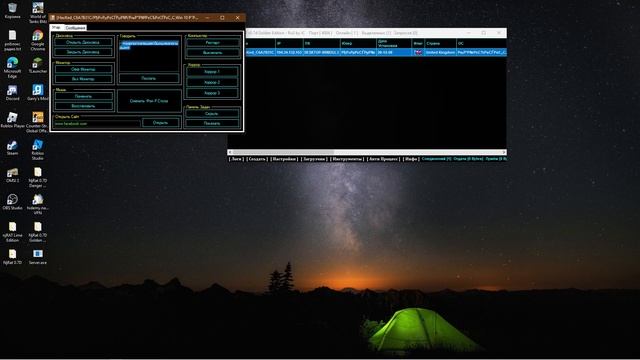Image resolution: width=640 pixels, height=360 pixels.
Task: Open the [Настройки] menu item
Action: pyautogui.click(x=284, y=159)
